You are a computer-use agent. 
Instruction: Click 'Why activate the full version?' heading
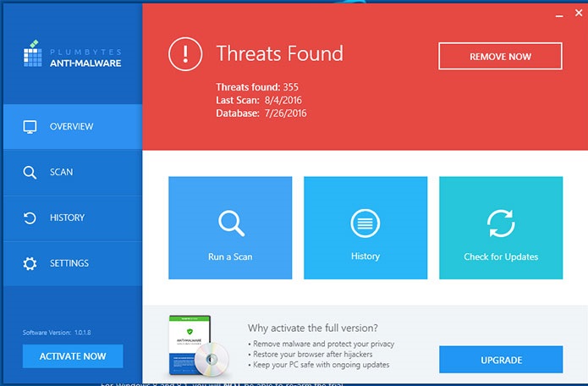[313, 328]
